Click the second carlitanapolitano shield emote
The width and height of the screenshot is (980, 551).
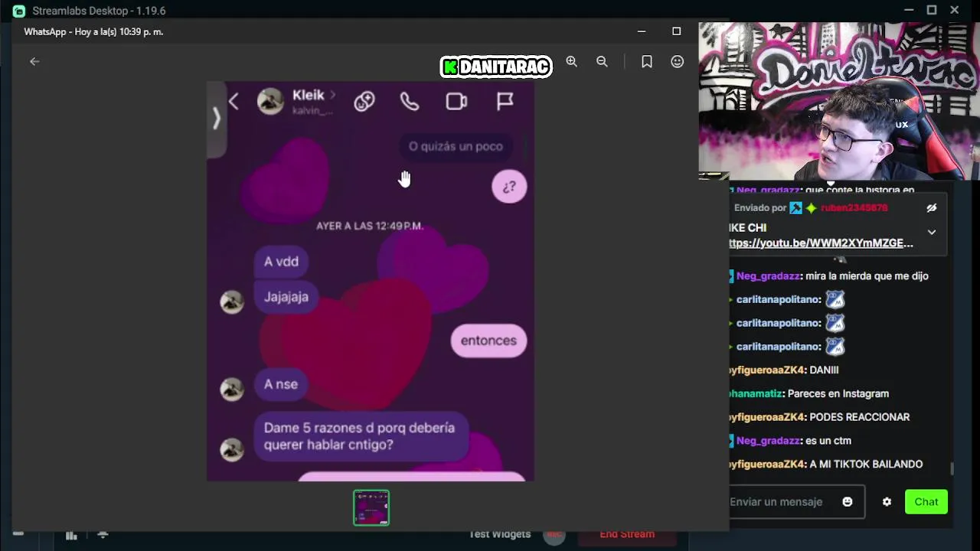tap(835, 323)
